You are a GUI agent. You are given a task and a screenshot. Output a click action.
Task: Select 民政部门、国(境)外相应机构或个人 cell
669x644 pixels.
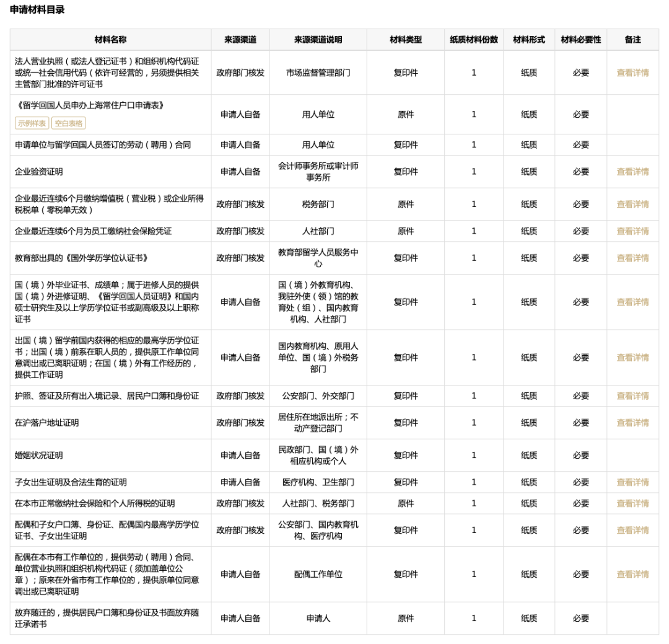click(318, 455)
